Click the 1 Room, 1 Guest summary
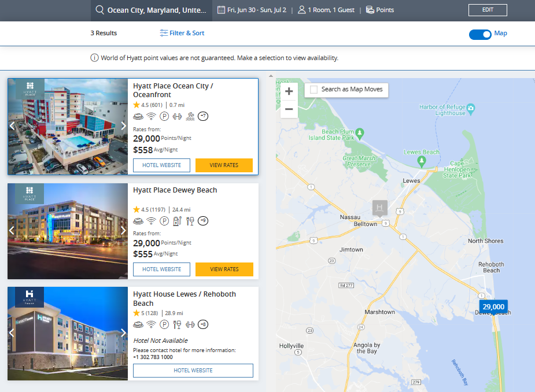This screenshot has height=392, width=535. pyautogui.click(x=331, y=10)
